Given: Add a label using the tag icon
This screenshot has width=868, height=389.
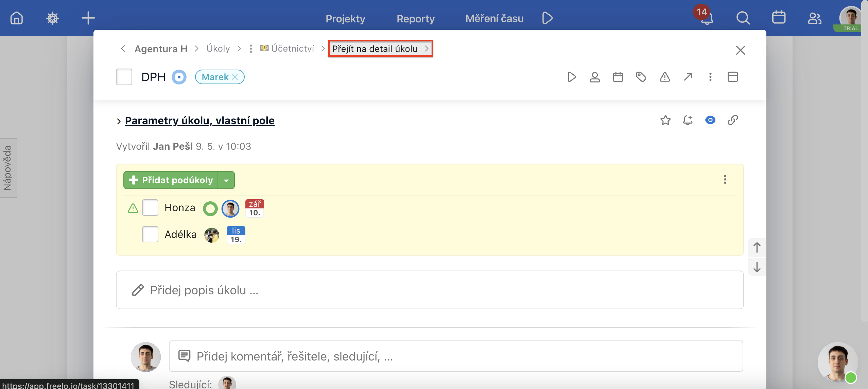Looking at the screenshot, I should pos(641,77).
